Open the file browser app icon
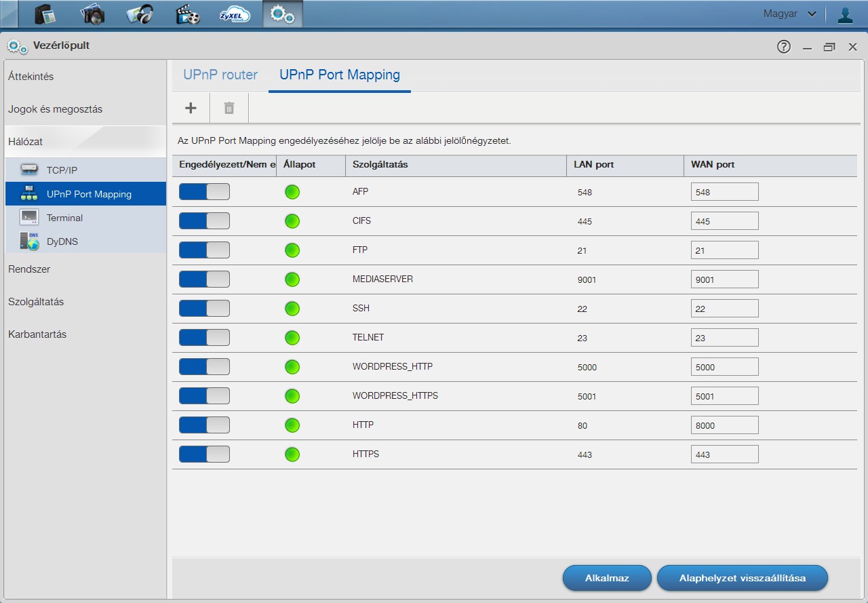 pyautogui.click(x=45, y=14)
